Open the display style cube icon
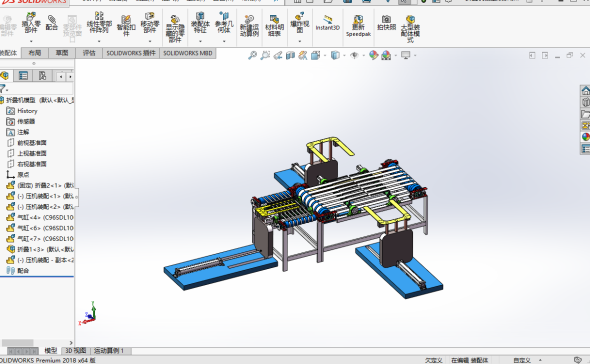590x364 pixels. click(x=335, y=55)
